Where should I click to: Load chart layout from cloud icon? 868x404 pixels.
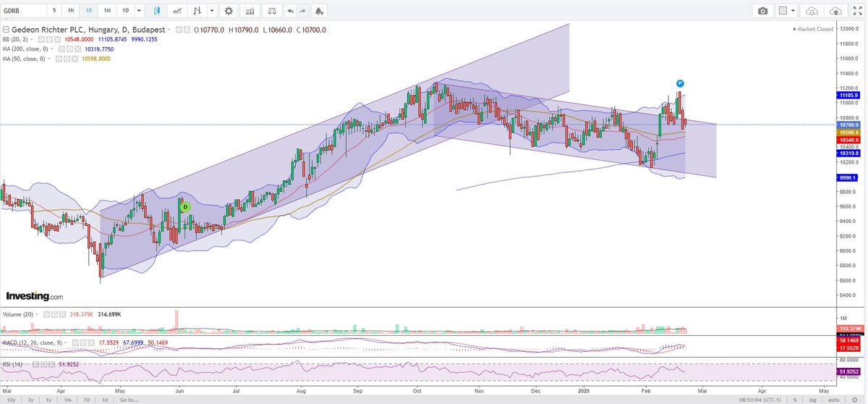click(x=811, y=11)
